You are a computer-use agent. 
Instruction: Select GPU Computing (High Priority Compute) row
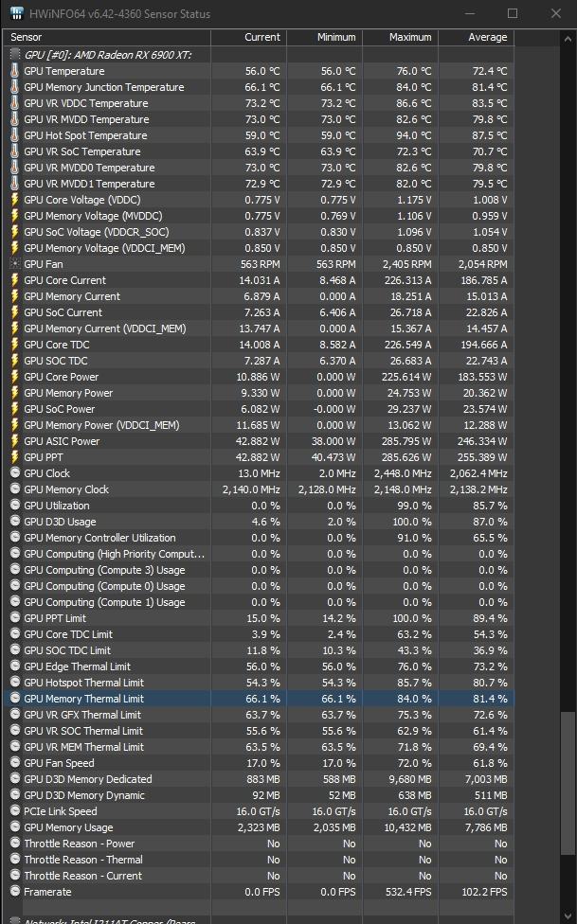[x=260, y=553]
